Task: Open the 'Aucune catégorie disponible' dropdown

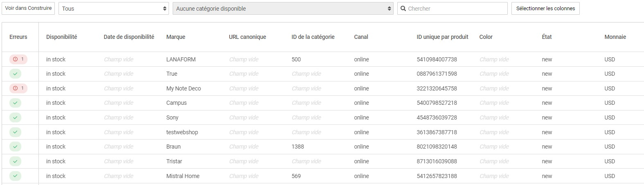Action: [x=283, y=9]
